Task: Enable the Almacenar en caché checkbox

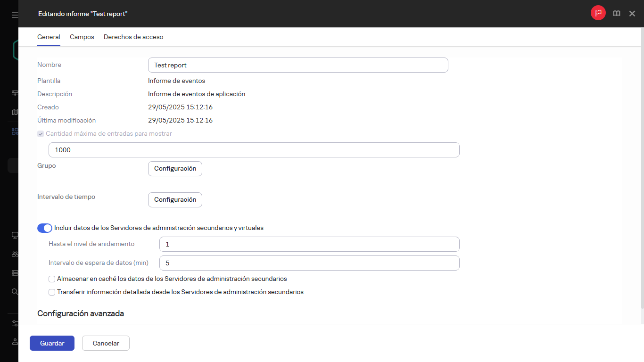Action: (52, 279)
